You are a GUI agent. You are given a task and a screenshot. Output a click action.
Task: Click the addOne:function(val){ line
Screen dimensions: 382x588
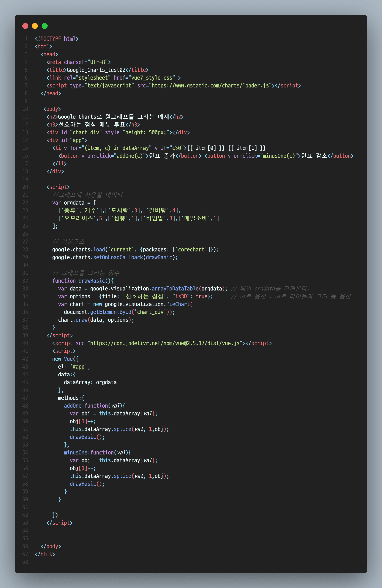(x=95, y=406)
